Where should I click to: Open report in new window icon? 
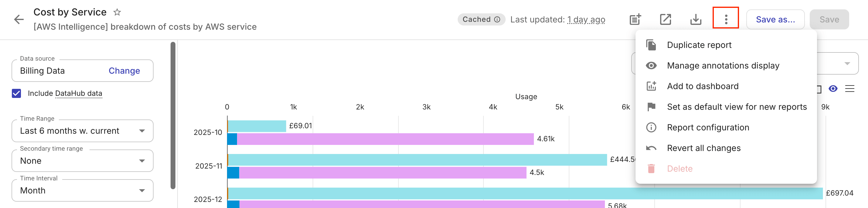[x=666, y=19]
